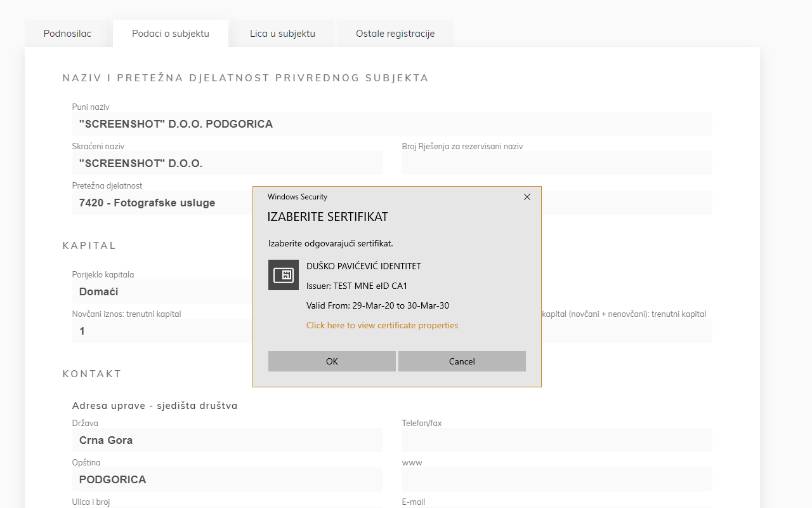Open the view certificate properties link
Viewport: 812px width, 508px height.
(382, 325)
